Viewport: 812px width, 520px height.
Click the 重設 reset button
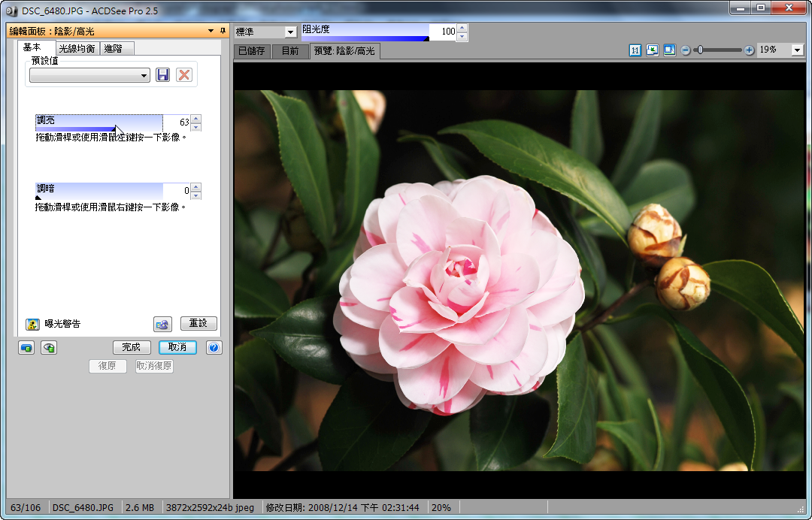tap(198, 323)
